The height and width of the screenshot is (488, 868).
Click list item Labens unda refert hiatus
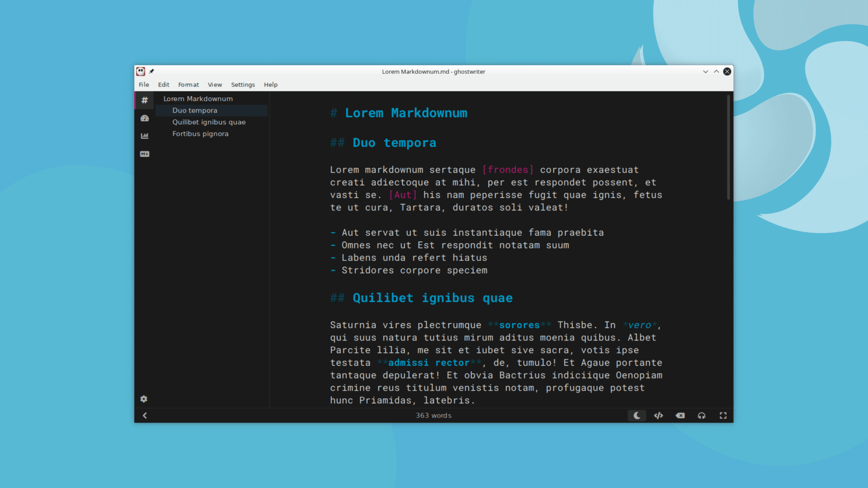tap(414, 258)
